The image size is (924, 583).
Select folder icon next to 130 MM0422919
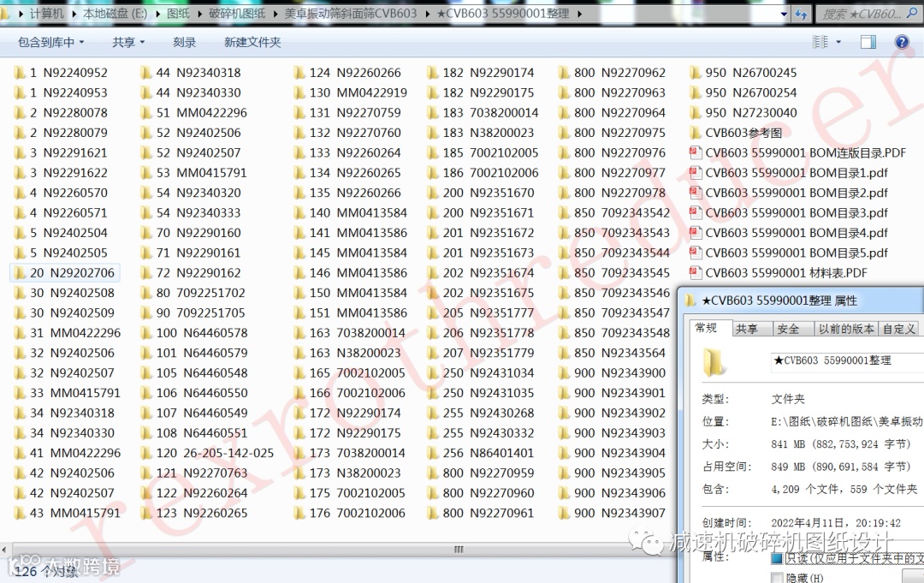coord(299,92)
